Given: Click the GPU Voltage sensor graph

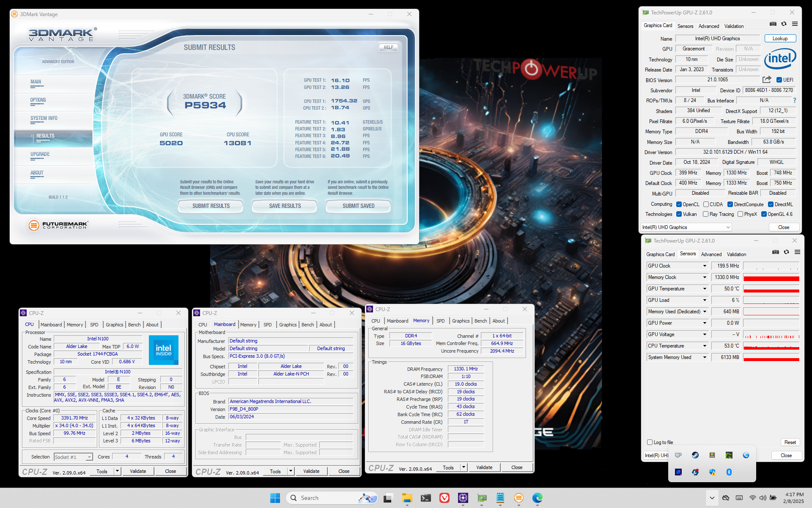Looking at the screenshot, I should 771,334.
